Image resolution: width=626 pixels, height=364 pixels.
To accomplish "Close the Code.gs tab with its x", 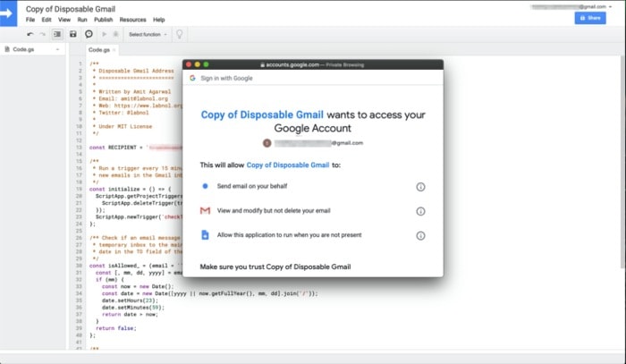I will 114,50.
